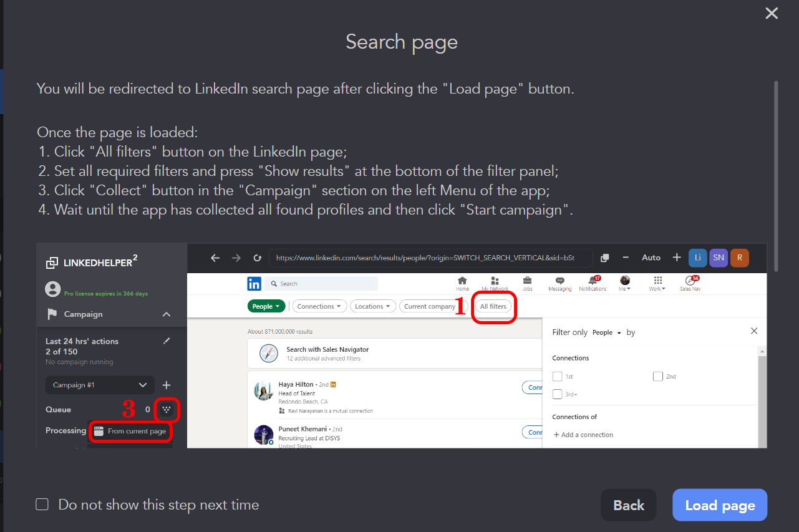This screenshot has width=799, height=532.
Task: Click the Messaging speech bubble icon
Action: [x=559, y=283]
